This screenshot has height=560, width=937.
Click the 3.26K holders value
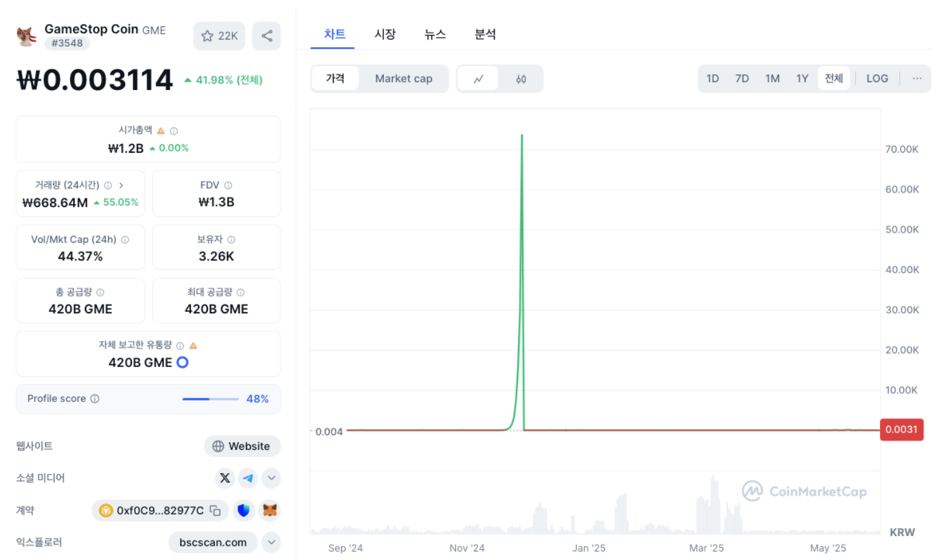pos(216,256)
